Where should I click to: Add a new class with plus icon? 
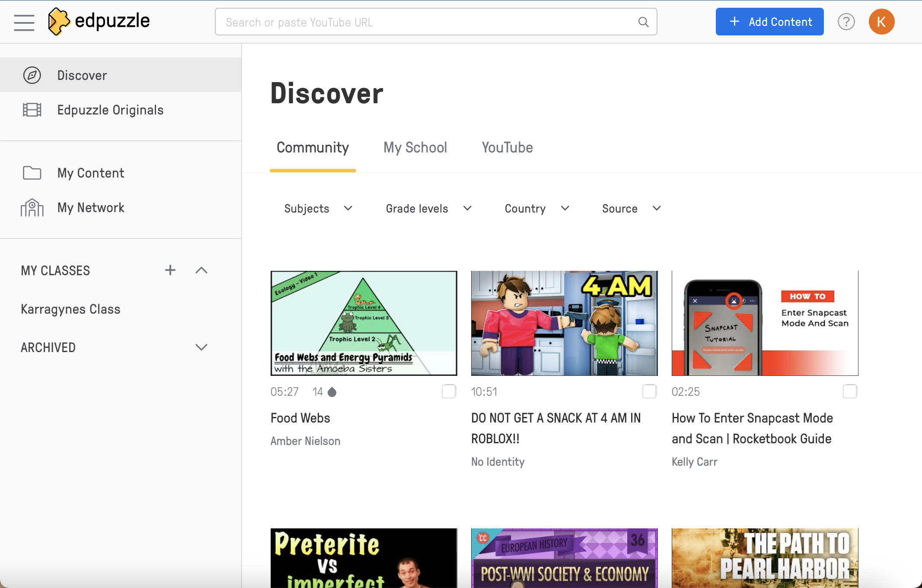pos(170,270)
